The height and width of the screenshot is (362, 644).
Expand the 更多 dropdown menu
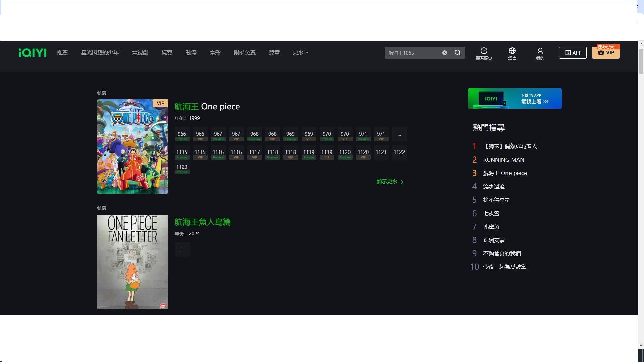click(x=301, y=53)
